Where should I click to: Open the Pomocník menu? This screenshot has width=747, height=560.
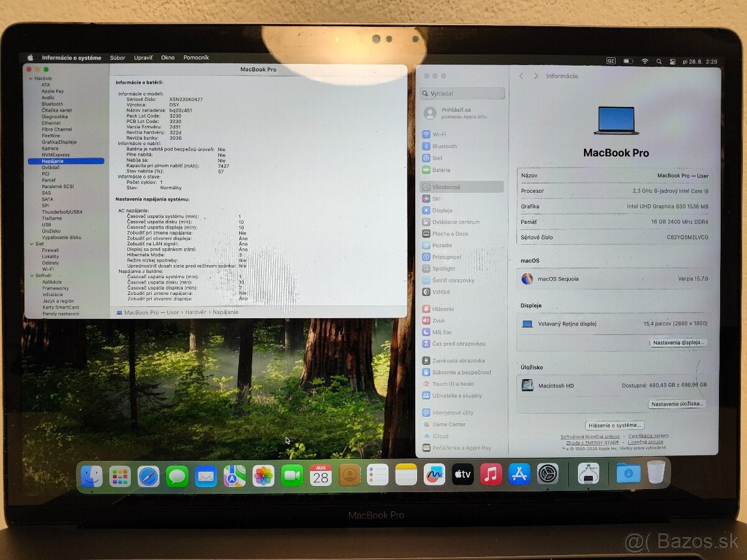(x=196, y=58)
